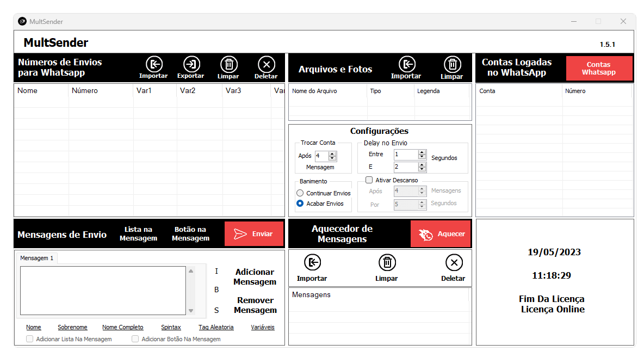Click the Trocar Conta Após number field

click(322, 156)
